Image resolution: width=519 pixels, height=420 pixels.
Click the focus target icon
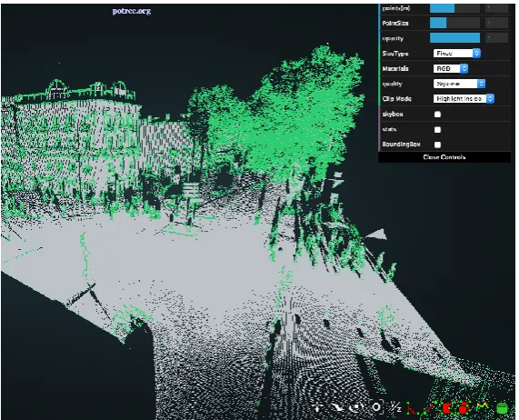point(376,407)
